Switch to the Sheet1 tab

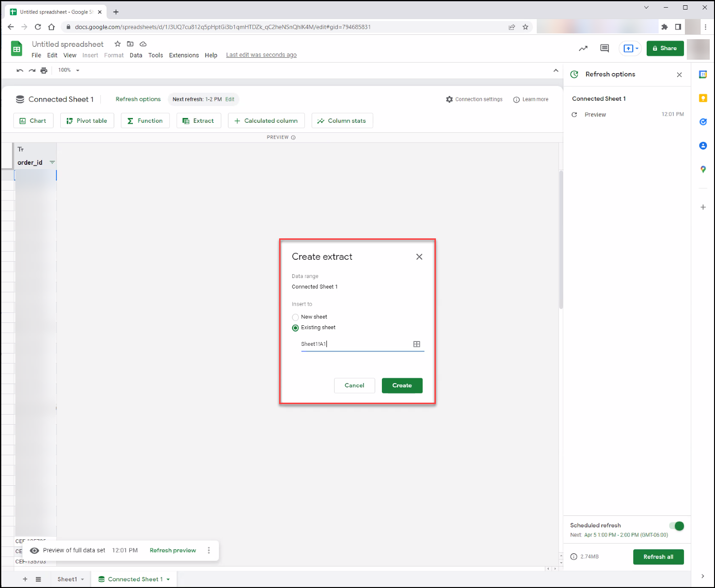click(x=67, y=579)
